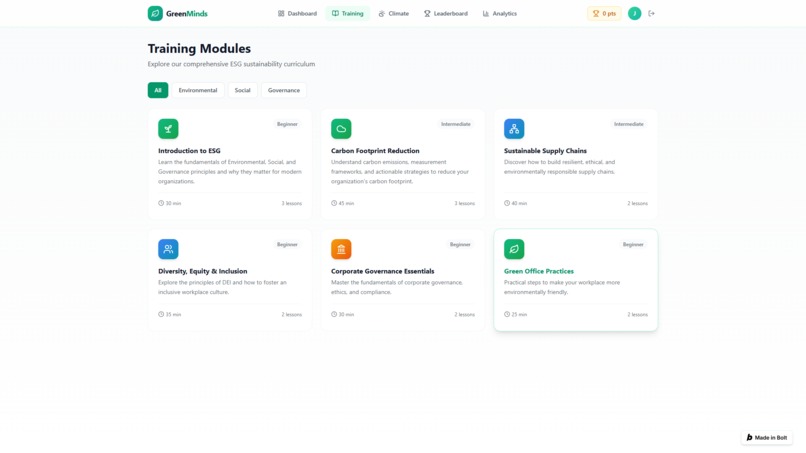Go to the Climate section
The height and width of the screenshot is (453, 806).
pyautogui.click(x=394, y=13)
